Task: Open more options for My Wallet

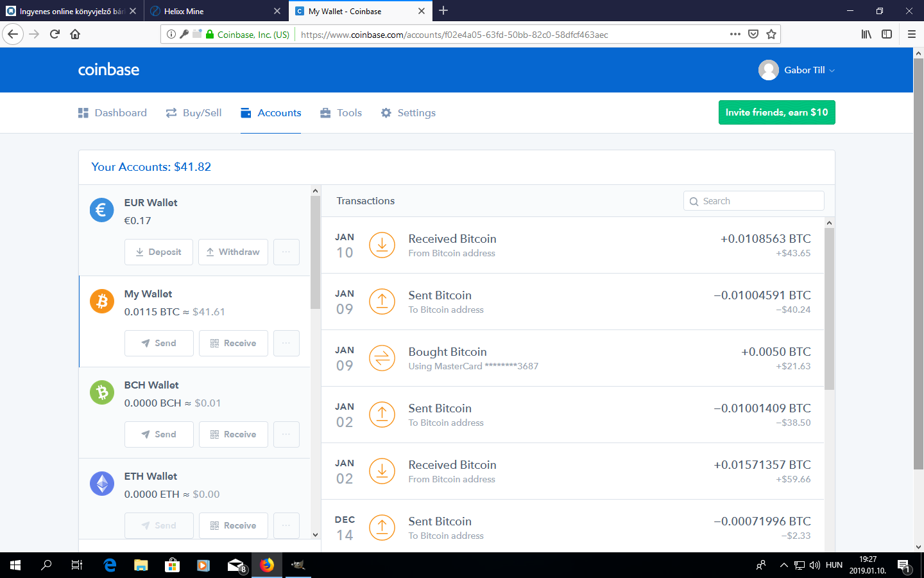Action: (x=286, y=343)
